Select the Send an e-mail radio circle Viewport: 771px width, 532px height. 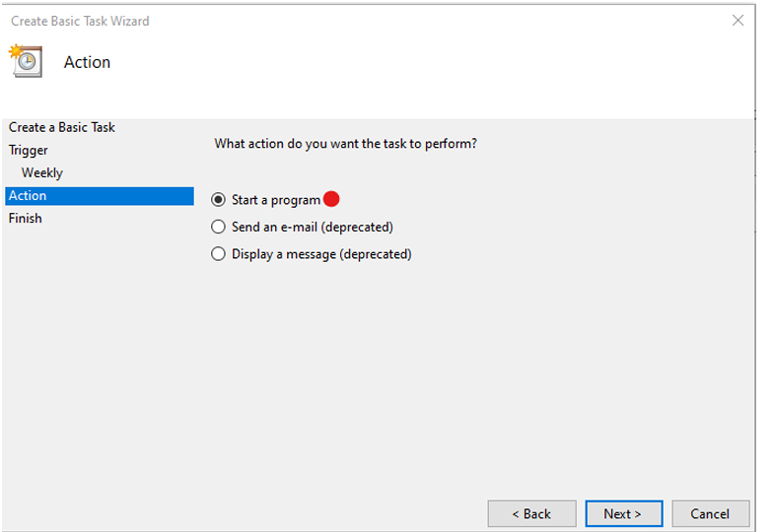tap(218, 227)
